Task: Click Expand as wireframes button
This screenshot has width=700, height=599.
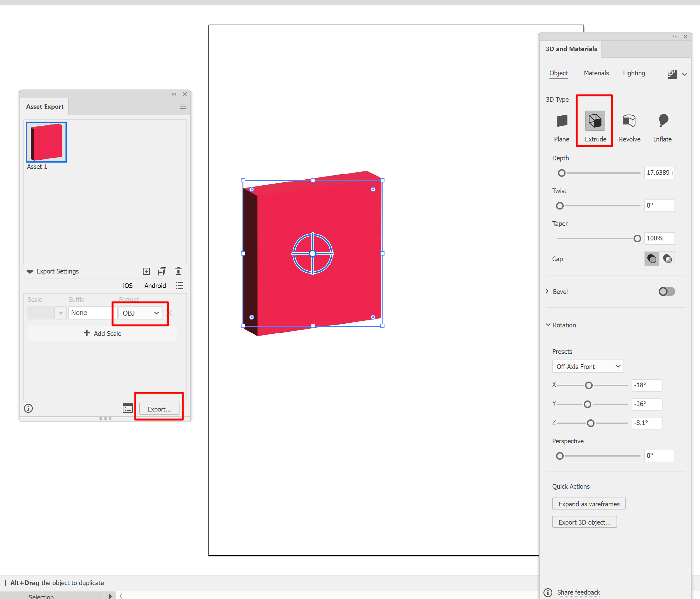Action: (x=589, y=504)
